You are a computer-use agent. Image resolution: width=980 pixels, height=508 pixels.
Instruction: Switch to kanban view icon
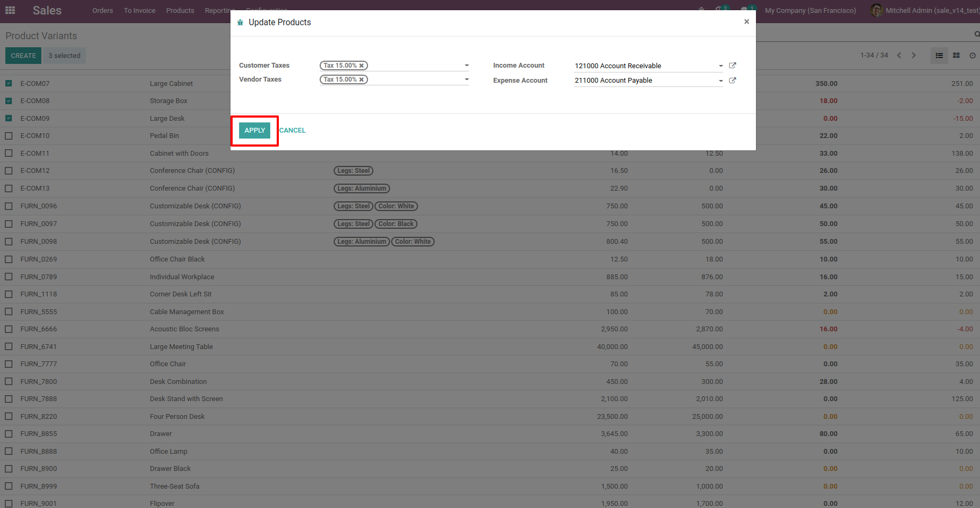[956, 55]
